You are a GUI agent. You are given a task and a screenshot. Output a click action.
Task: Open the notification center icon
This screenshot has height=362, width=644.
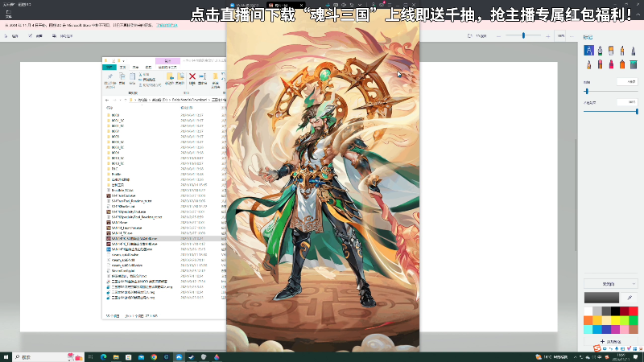636,357
